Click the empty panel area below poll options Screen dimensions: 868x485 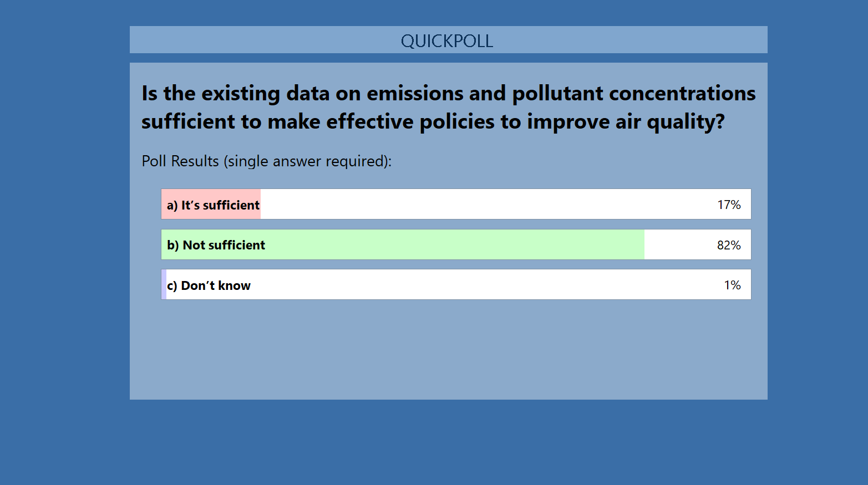448,349
